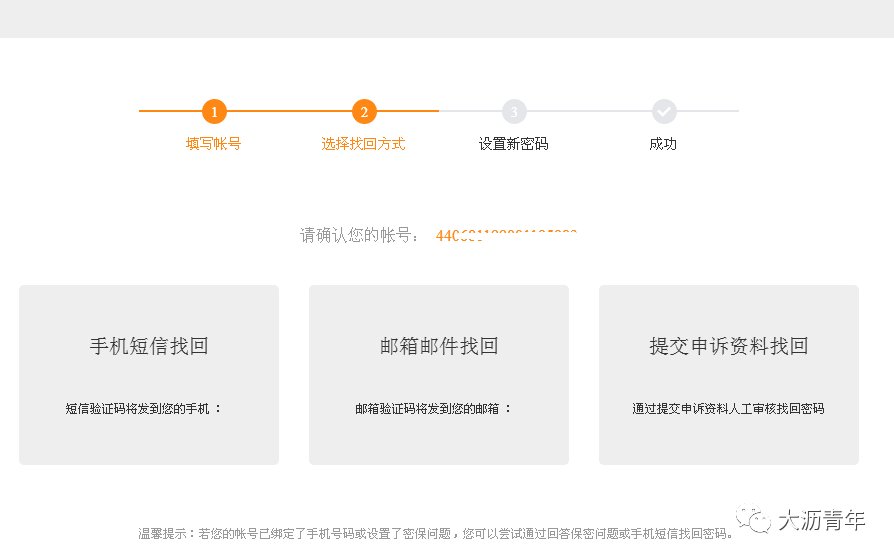Click the 设置新密码 step label

[x=514, y=144]
